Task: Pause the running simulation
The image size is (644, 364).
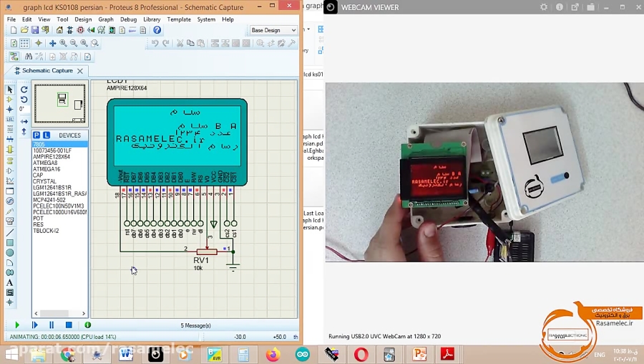Action: [52, 325]
